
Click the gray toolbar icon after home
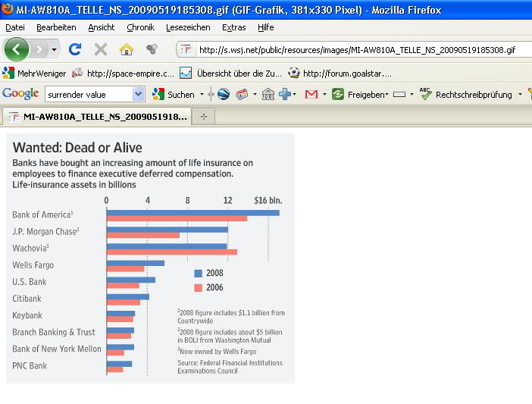click(152, 49)
